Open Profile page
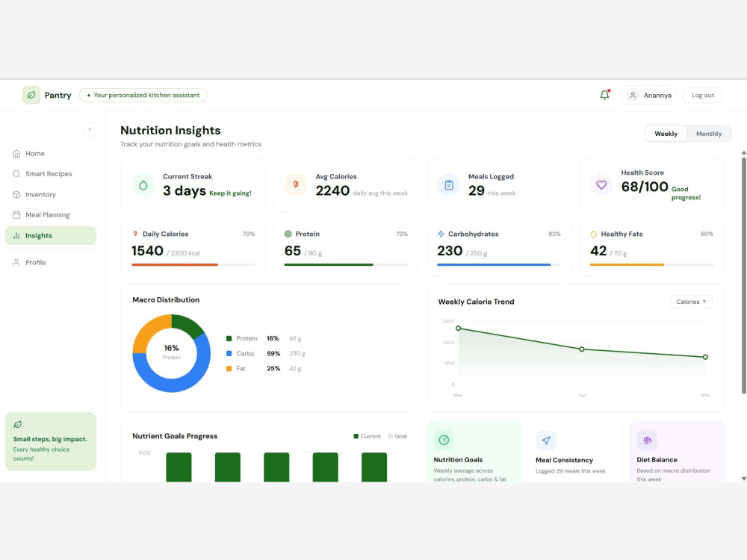This screenshot has width=747, height=560. tap(51, 262)
